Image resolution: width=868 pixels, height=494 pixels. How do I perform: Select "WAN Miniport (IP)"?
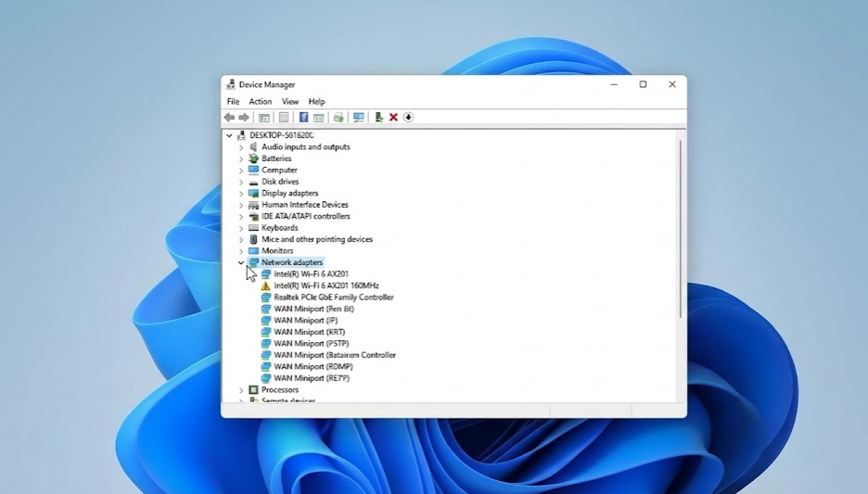tap(306, 321)
